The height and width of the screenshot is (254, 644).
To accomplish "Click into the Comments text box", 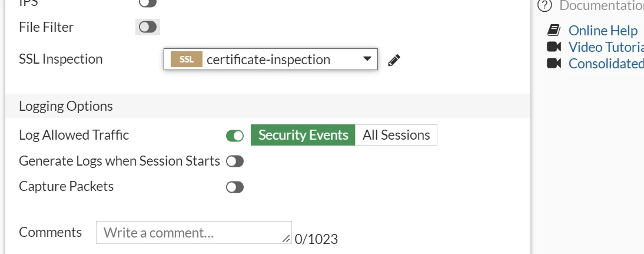I will coord(194,233).
